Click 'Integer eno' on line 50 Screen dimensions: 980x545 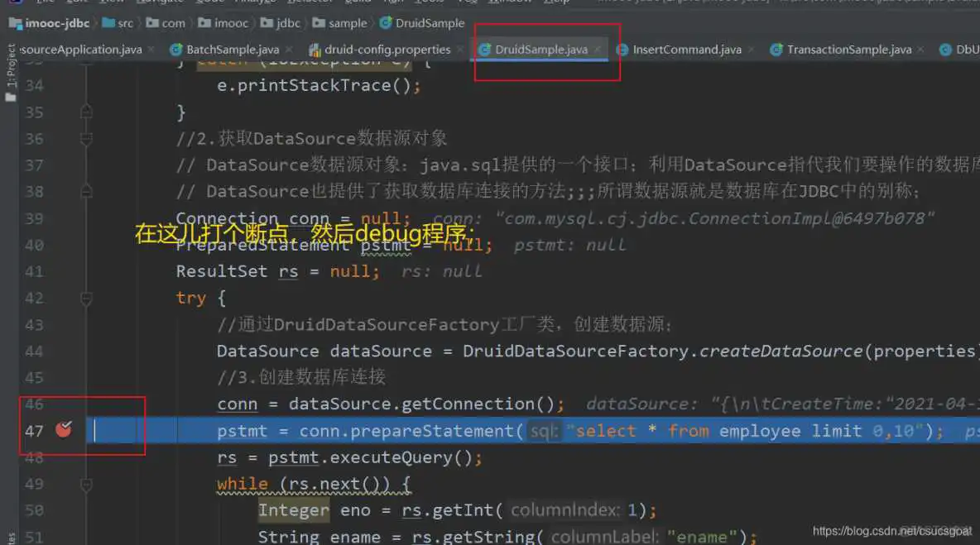click(315, 510)
